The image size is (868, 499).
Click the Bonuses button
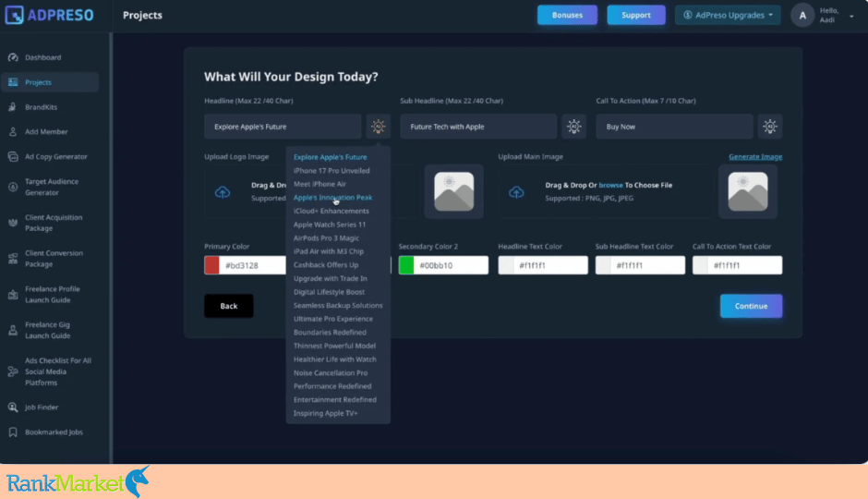coord(567,15)
